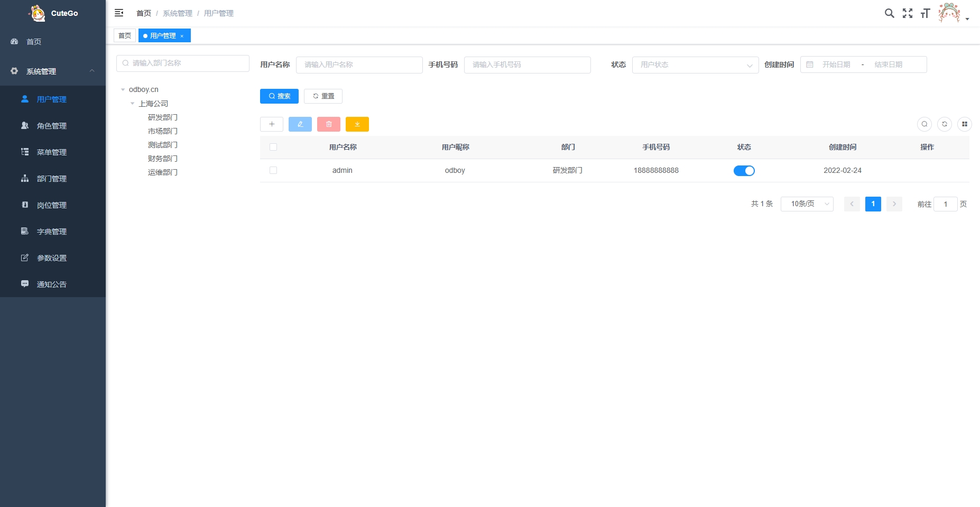The width and height of the screenshot is (980, 507).
Task: Open column display grid icon
Action: pyautogui.click(x=965, y=124)
